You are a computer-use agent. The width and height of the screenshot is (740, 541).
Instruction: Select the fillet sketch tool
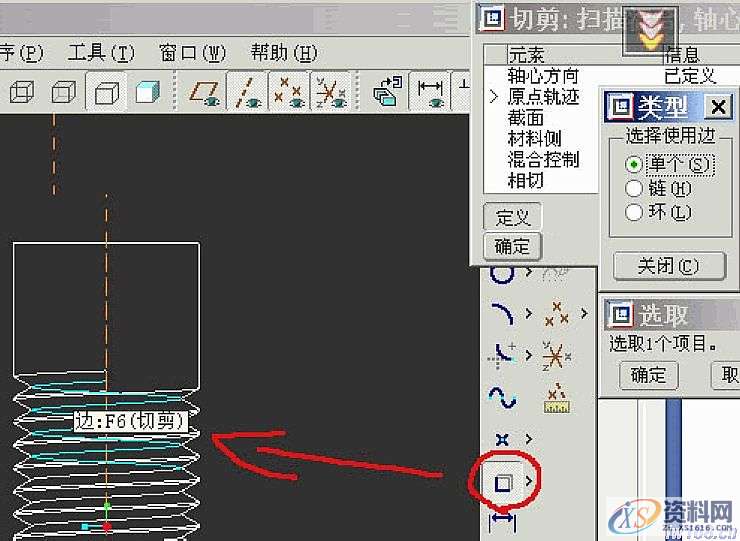pyautogui.click(x=501, y=355)
